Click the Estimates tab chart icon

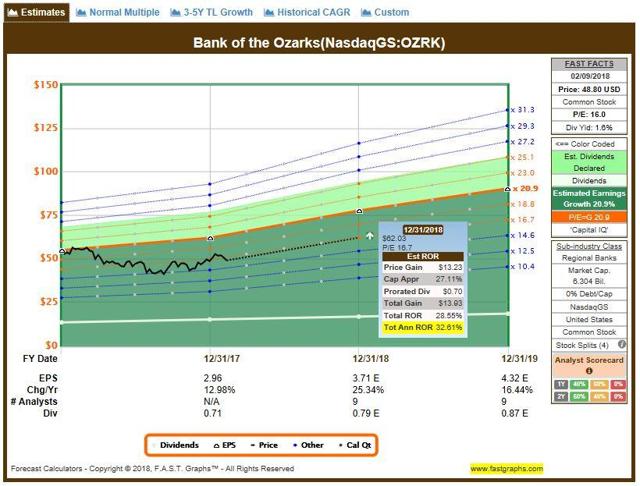click(x=13, y=12)
